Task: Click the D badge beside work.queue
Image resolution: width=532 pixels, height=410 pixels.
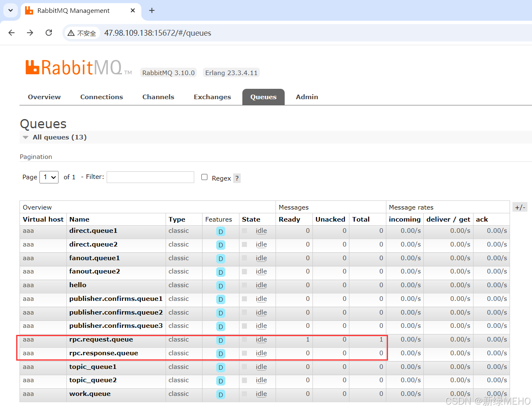Action: (x=220, y=395)
